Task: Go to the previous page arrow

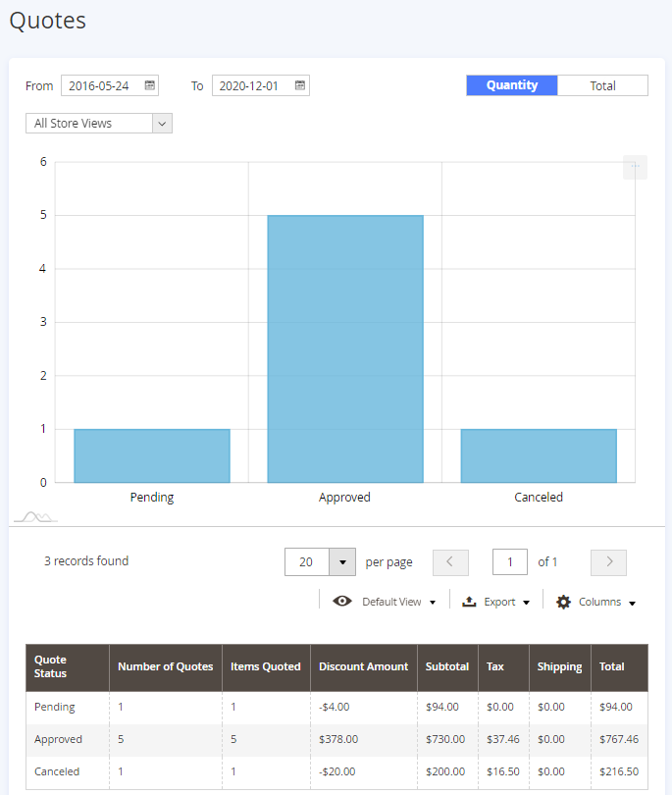Action: click(x=450, y=562)
